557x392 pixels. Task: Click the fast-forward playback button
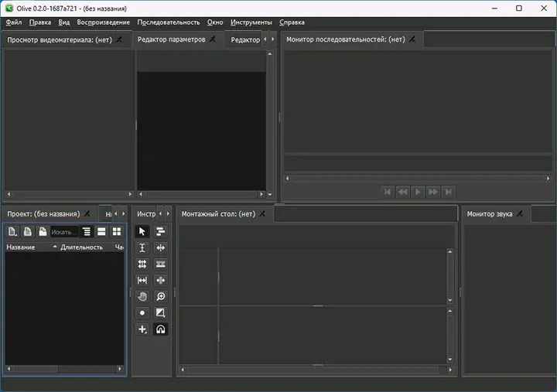pyautogui.click(x=433, y=192)
